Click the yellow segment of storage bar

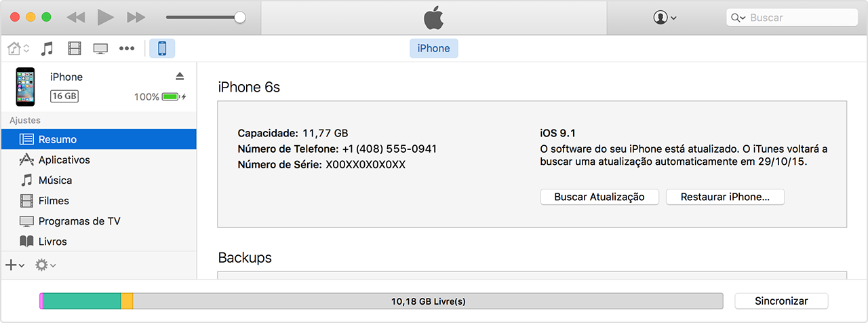[x=127, y=301]
